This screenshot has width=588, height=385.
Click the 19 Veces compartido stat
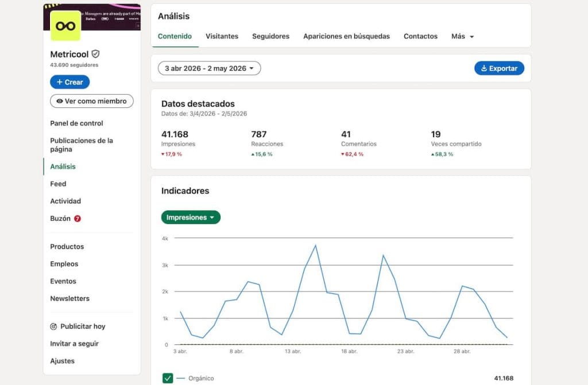[456, 138]
